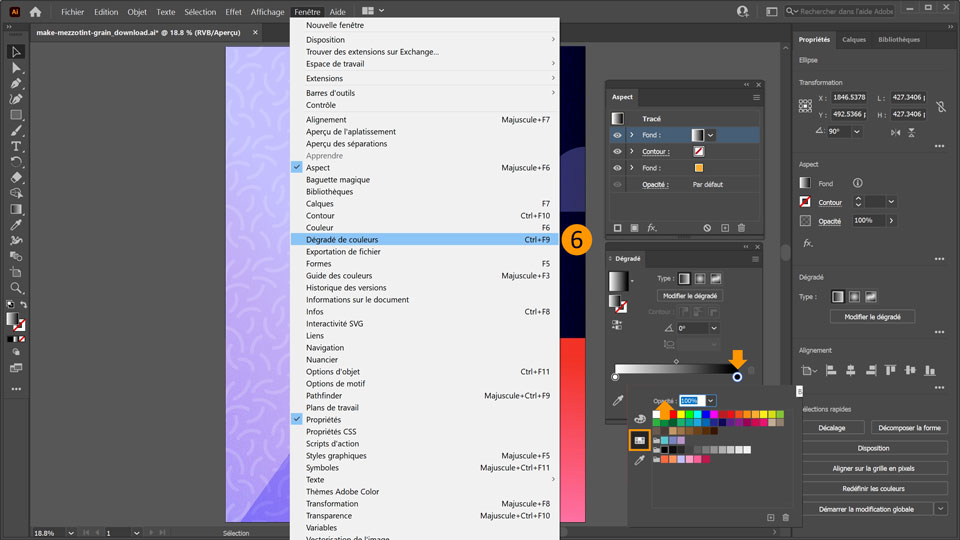This screenshot has height=540, width=960.
Task: Click the gradient midpoint diamond marker
Action: [x=676, y=362]
